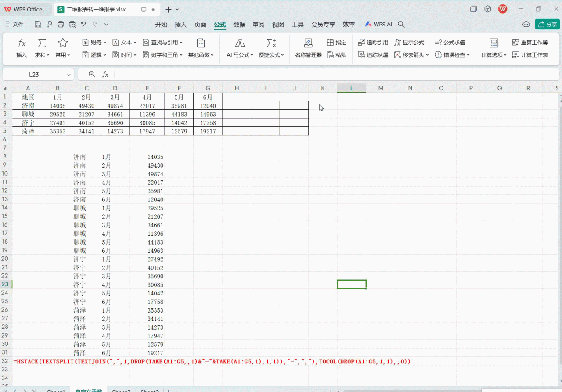Select row header 23
This screenshot has height=392, width=562.
coord(6,284)
